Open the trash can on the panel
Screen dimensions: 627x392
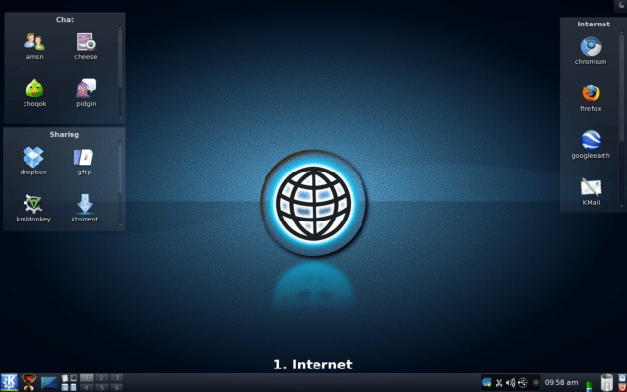click(x=607, y=382)
